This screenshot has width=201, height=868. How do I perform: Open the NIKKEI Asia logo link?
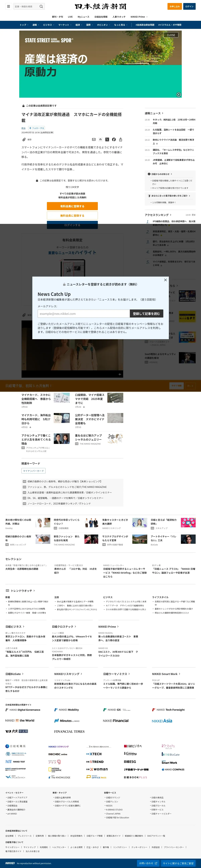(162, 721)
